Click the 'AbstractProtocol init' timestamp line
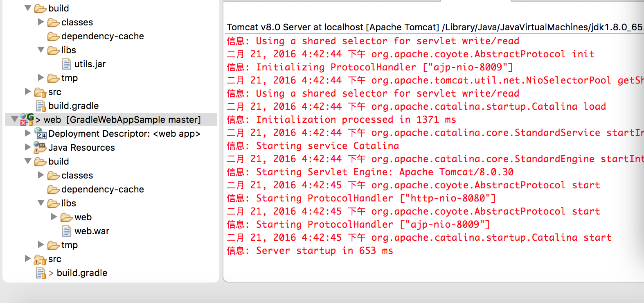The height and width of the screenshot is (303, 644). (x=411, y=54)
